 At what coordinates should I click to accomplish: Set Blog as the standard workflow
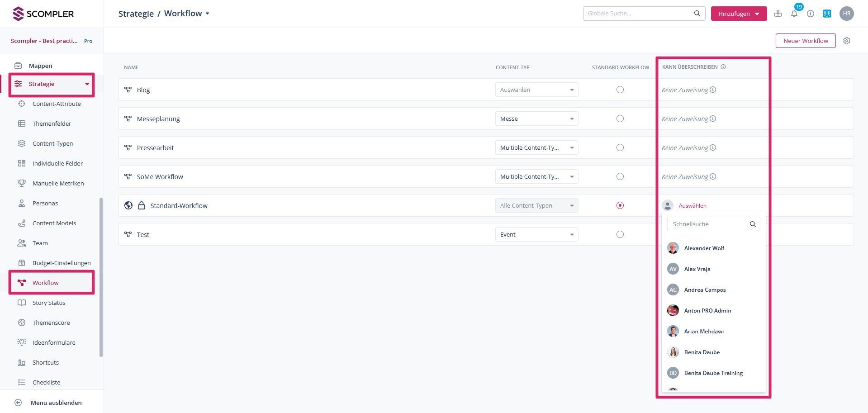620,90
